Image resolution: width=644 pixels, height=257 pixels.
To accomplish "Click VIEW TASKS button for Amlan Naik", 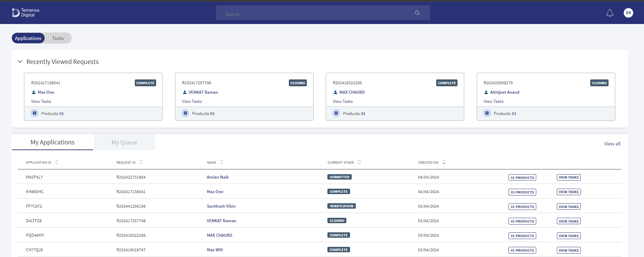I will click(569, 178).
